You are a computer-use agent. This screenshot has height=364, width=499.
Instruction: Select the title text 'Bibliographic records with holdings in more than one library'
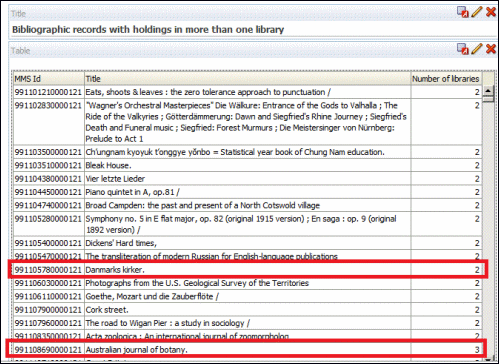[148, 30]
